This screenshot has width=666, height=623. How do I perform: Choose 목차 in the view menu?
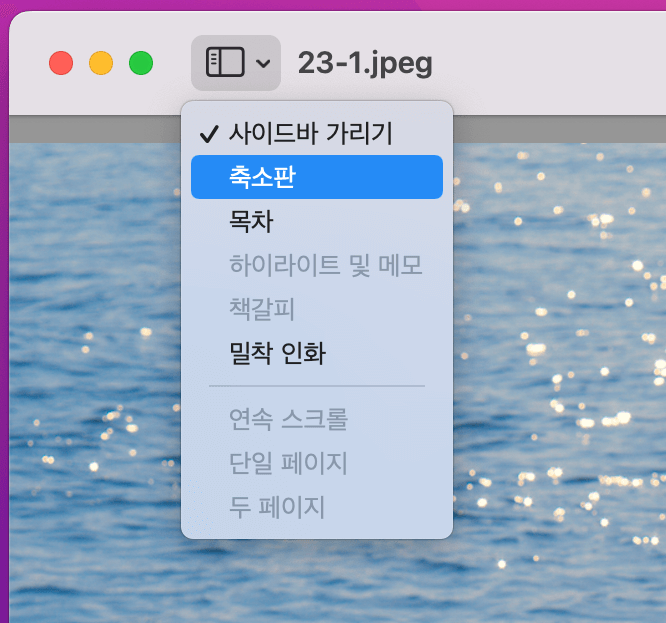[x=317, y=221]
